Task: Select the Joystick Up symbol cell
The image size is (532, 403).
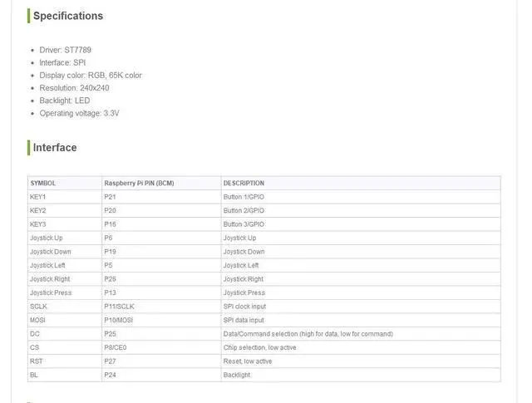Action: pyautogui.click(x=65, y=238)
